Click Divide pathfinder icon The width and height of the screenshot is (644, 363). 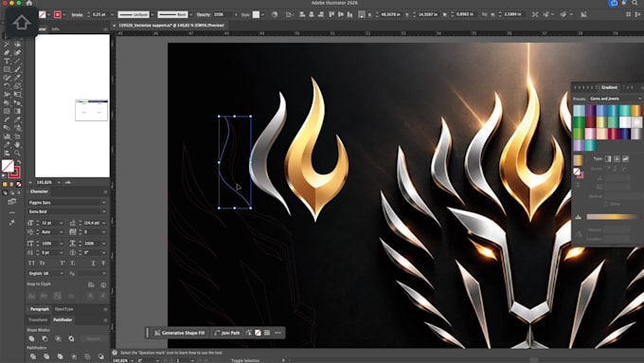pos(33,356)
